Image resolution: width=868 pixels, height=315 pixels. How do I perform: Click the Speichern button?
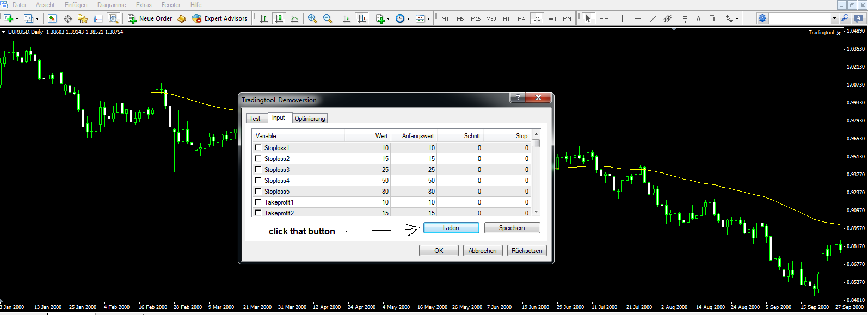coord(512,228)
